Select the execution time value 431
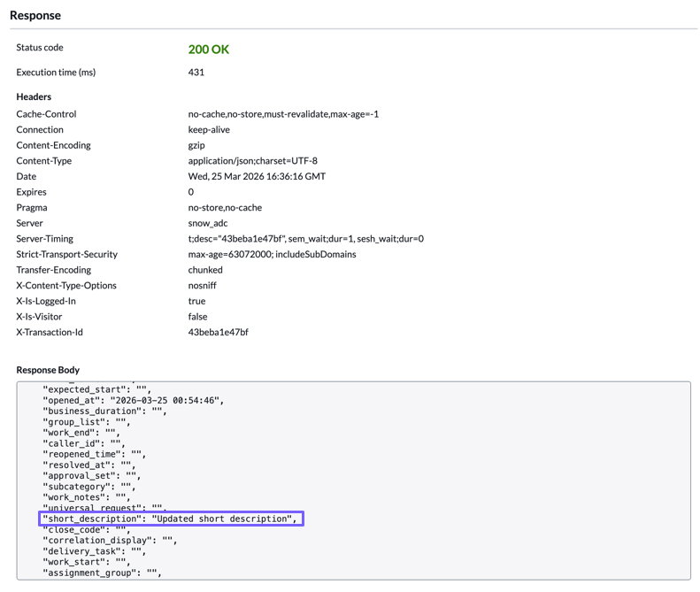 196,73
